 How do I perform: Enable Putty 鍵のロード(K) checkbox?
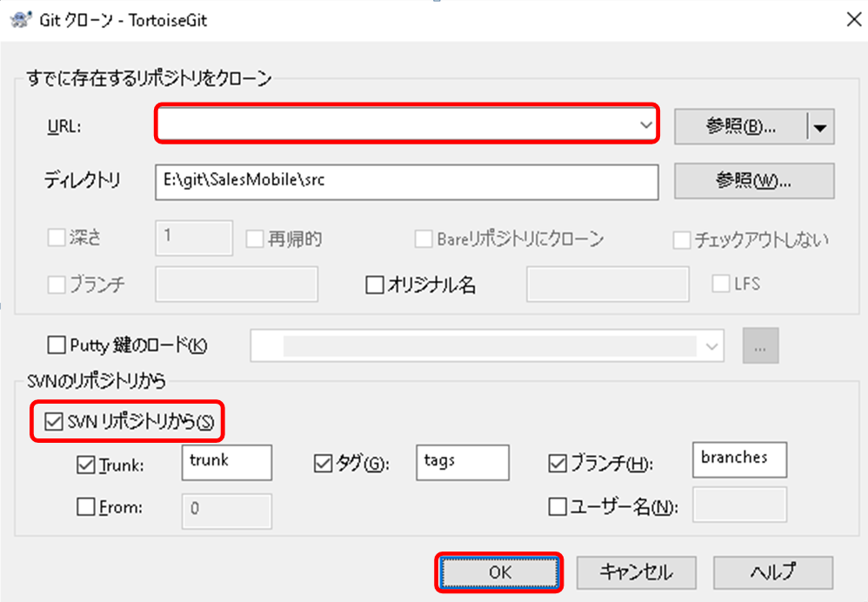57,345
